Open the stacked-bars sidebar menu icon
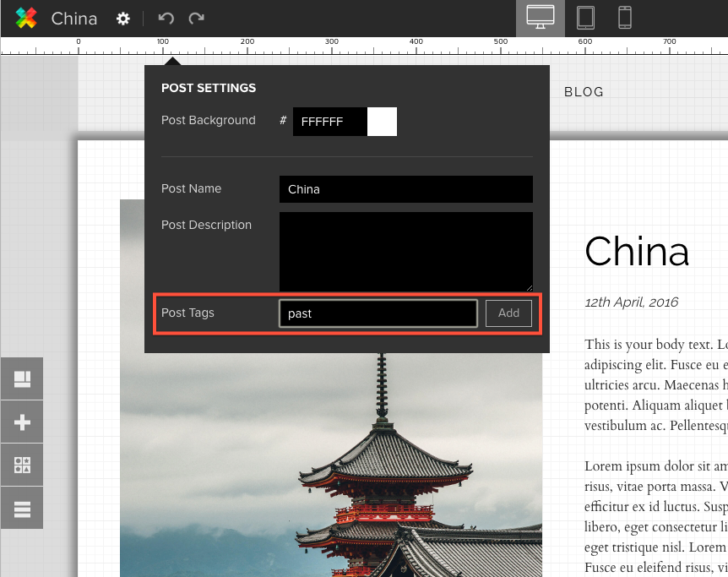The height and width of the screenshot is (577, 728). (x=22, y=509)
